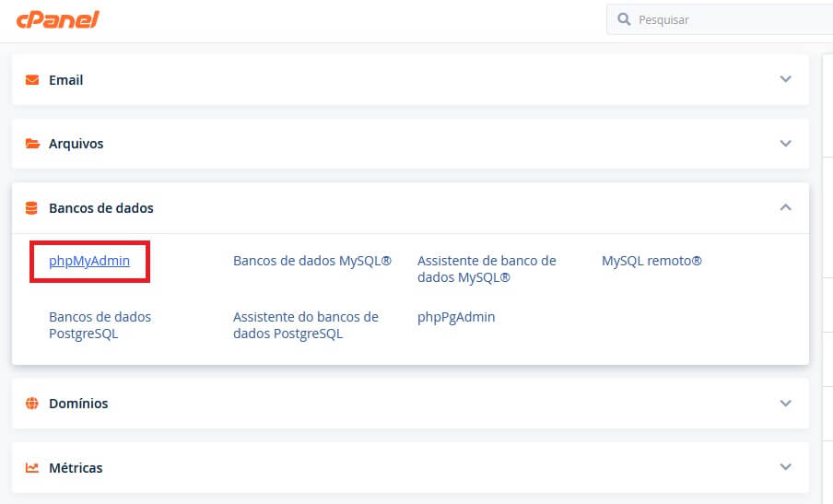The height and width of the screenshot is (504, 833).
Task: Click the Domínios globe icon
Action: pyautogui.click(x=32, y=403)
